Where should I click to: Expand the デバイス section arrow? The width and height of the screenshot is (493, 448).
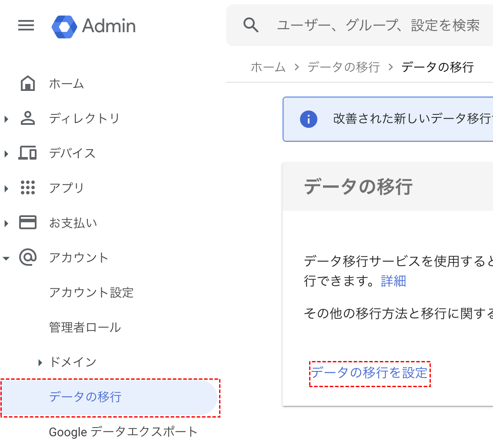tap(6, 154)
